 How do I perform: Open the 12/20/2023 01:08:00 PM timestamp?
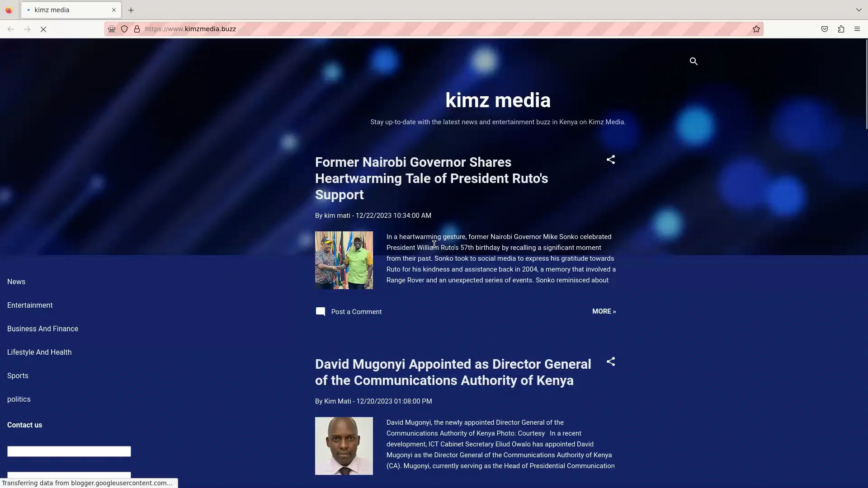pyautogui.click(x=394, y=401)
